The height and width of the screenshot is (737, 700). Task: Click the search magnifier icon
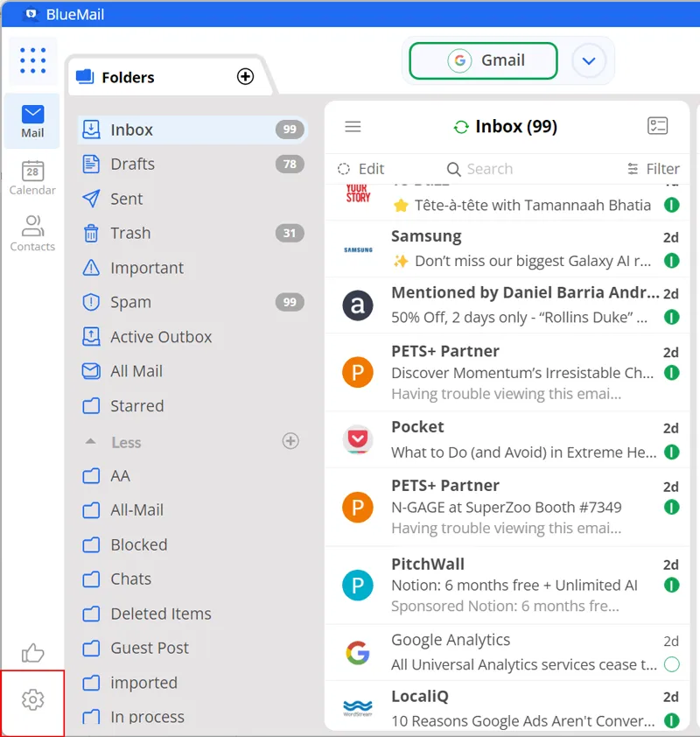[x=453, y=169]
